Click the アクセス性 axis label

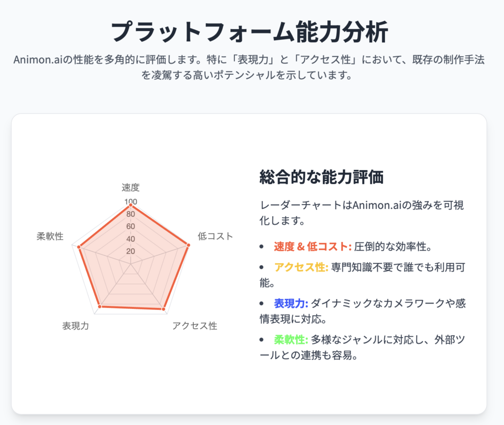195,326
